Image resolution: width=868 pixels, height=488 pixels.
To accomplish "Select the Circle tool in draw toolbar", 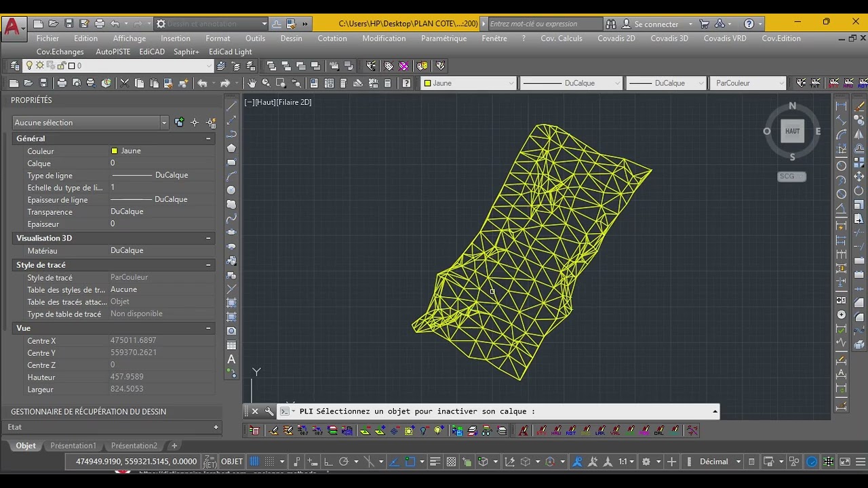I will point(231,190).
